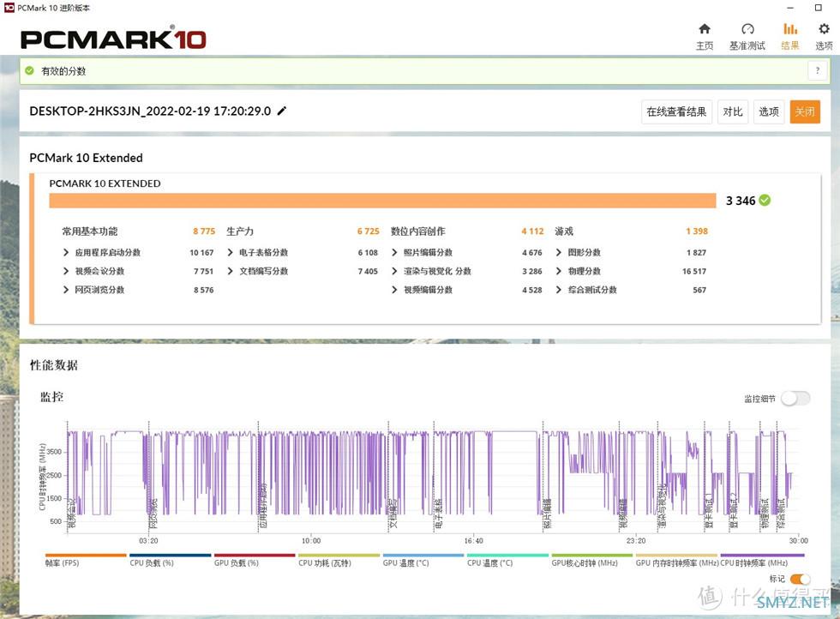Click the 03:20 time label on the chart

pos(148,541)
